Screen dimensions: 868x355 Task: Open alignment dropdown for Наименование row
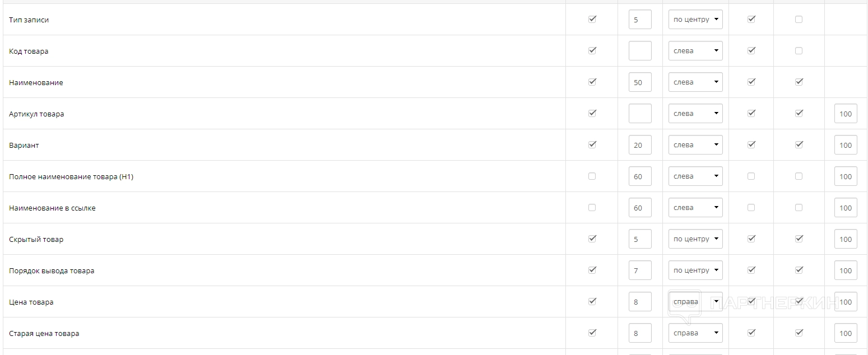[695, 82]
